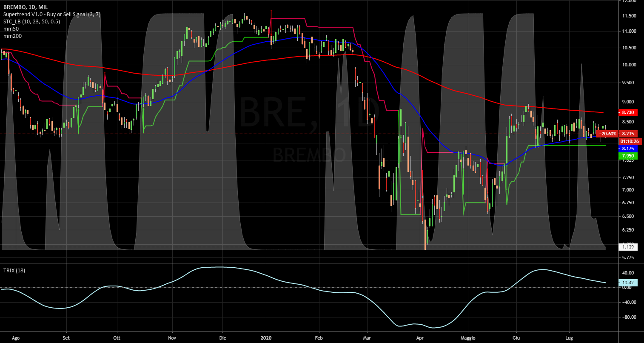Screen dimensions: 644x343
Task: Click the 8.500 price axis label
Action: 629,122
